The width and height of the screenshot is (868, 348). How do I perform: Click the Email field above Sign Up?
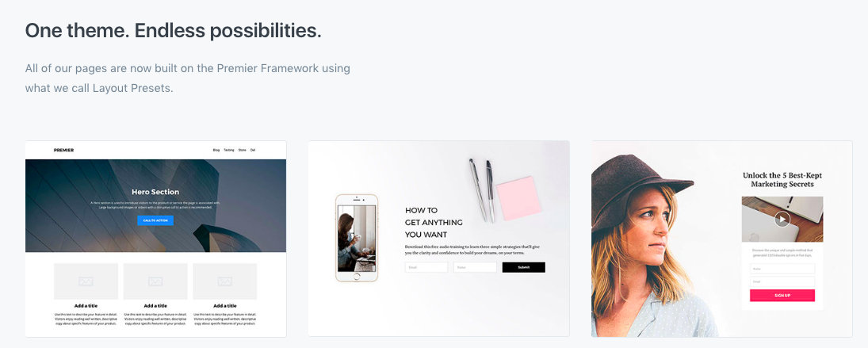coord(782,281)
